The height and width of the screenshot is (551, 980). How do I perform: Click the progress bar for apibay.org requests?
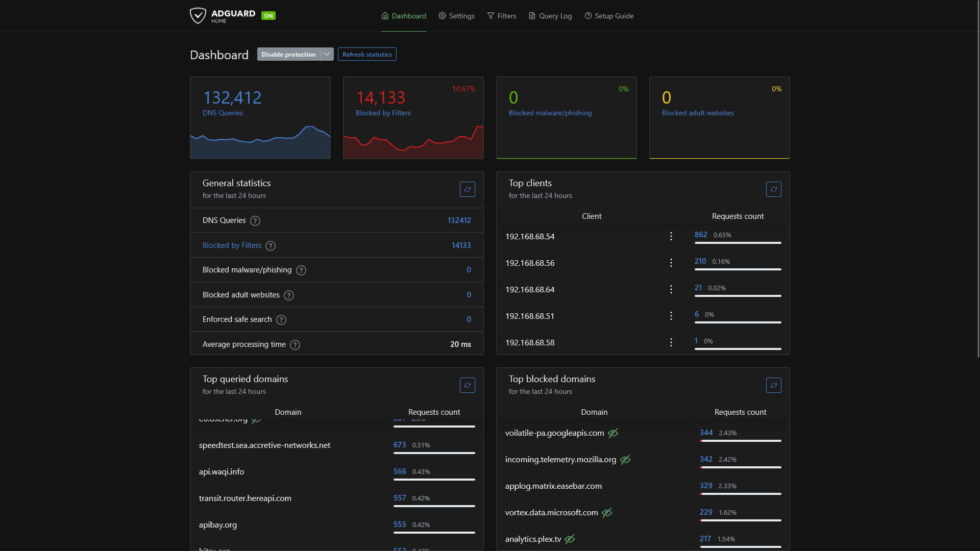434,533
